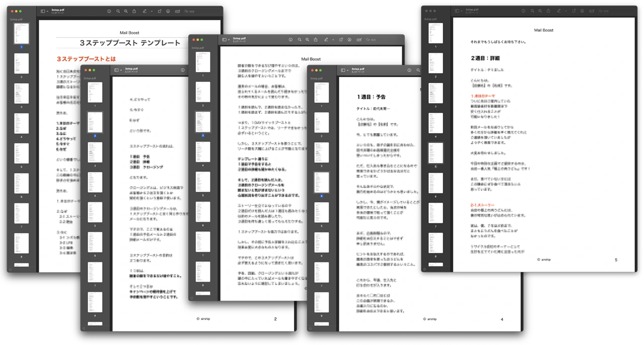Select the page 5 thumbnail in the page 5/21 window
This screenshot has width=644, height=345.
436,153
